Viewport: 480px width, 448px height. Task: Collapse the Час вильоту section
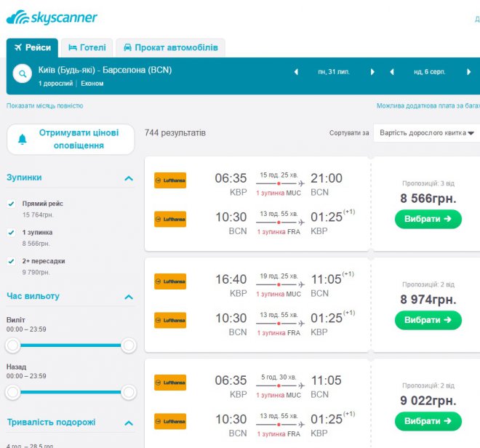pos(129,297)
